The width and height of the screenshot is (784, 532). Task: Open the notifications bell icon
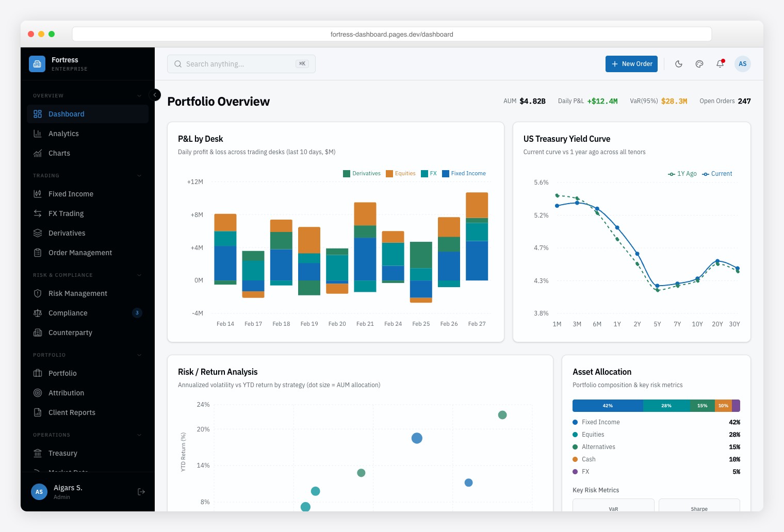720,64
